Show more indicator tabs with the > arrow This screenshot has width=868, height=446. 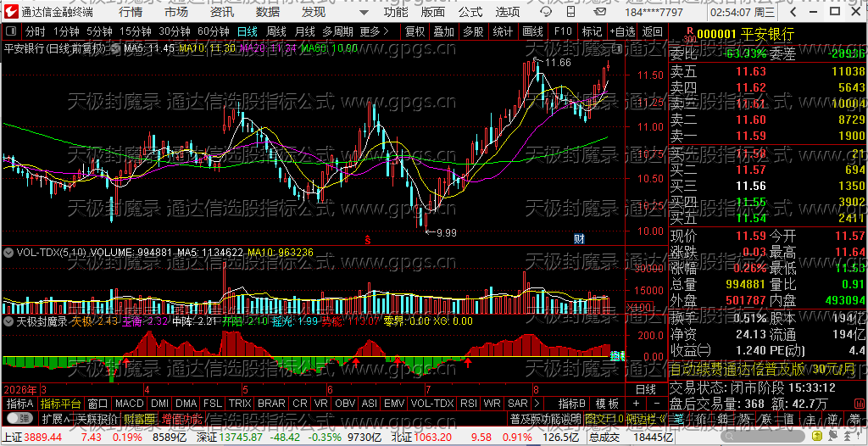(536, 403)
